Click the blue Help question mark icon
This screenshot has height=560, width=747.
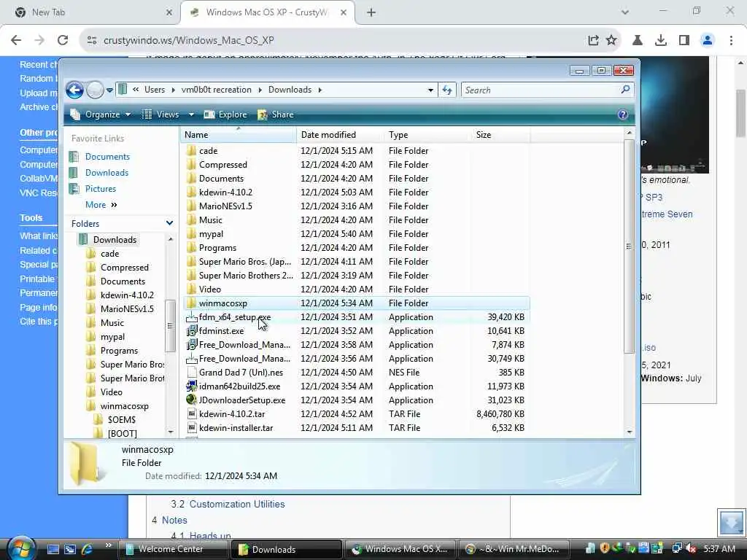click(x=622, y=114)
